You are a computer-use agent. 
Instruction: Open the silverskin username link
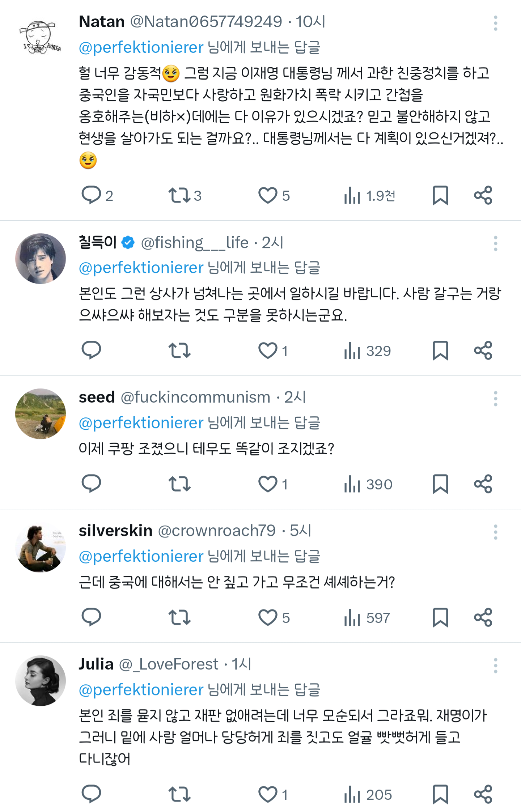[x=116, y=531]
